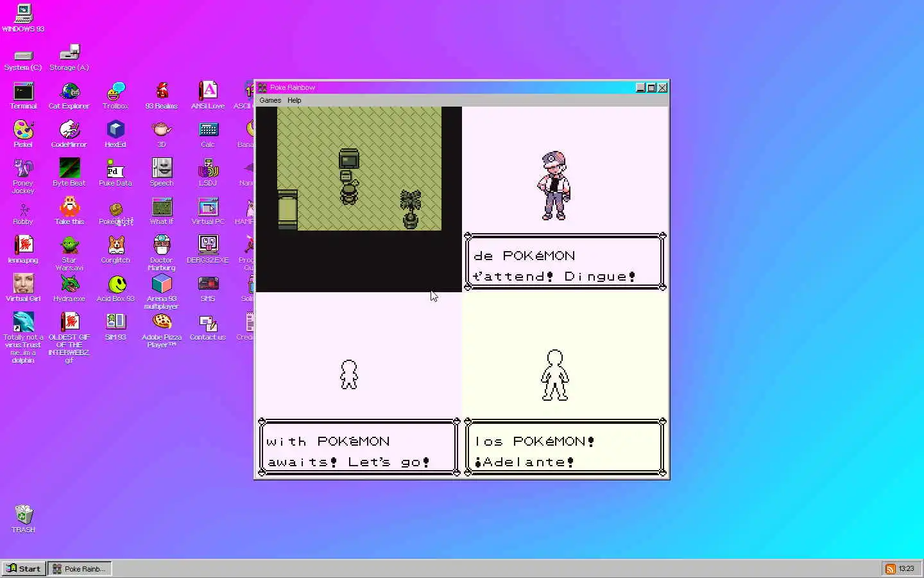Open the Star Wars.avi file
Image resolution: width=924 pixels, height=578 pixels.
[69, 254]
